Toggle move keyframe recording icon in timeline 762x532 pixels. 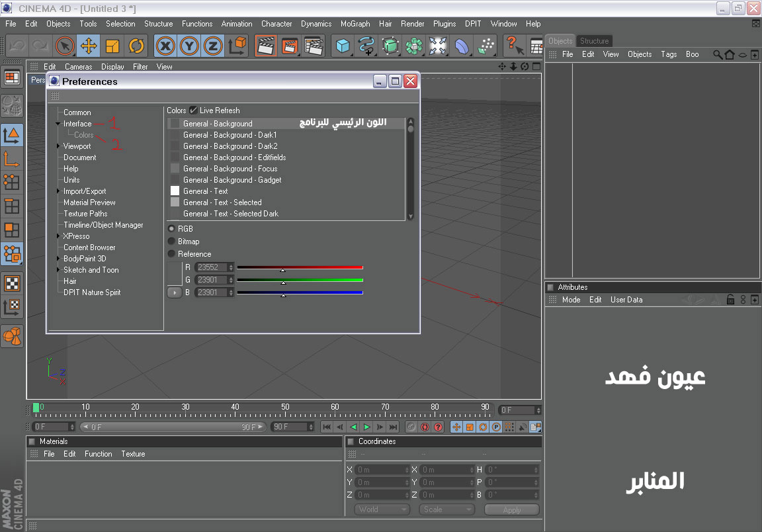click(x=456, y=427)
